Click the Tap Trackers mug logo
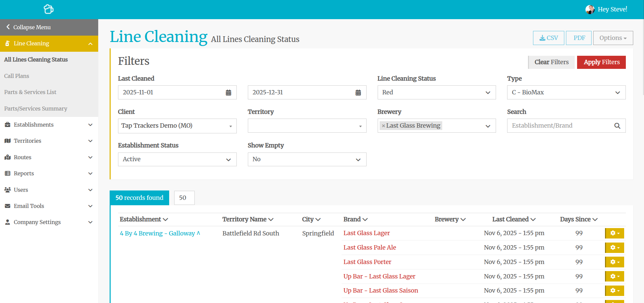This screenshot has width=644, height=303. coord(48,9)
